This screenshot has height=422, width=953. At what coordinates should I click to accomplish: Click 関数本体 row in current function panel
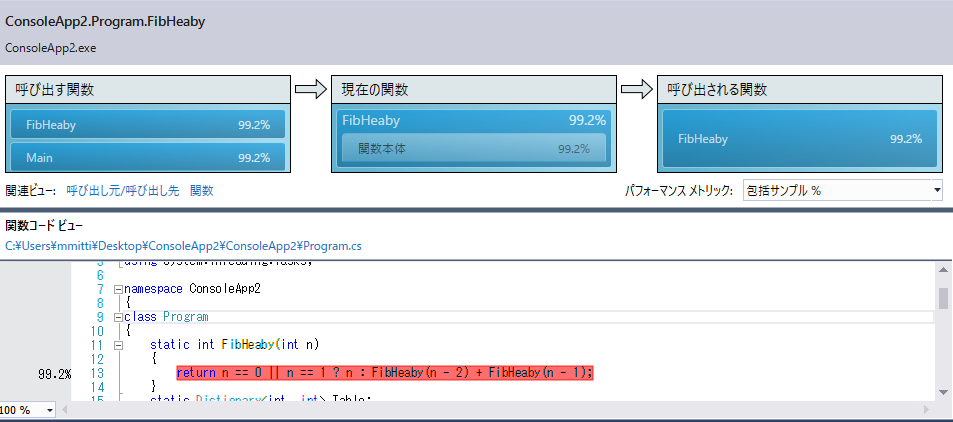pyautogui.click(x=474, y=148)
